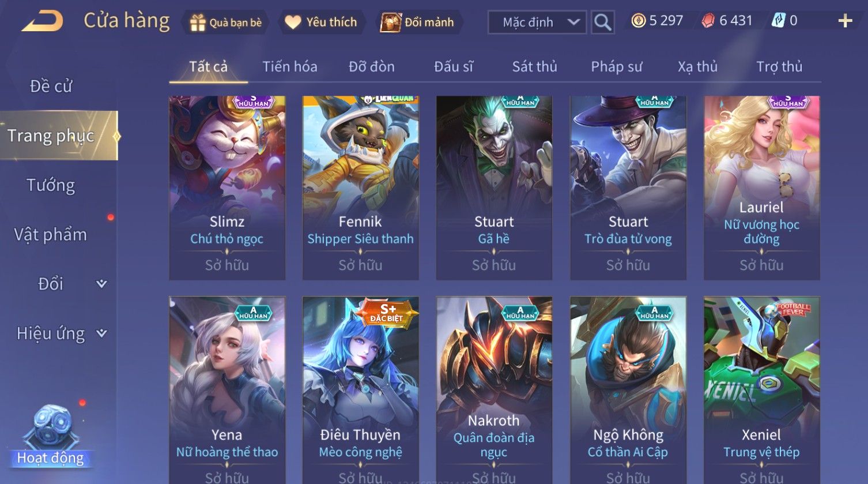The image size is (868, 484).
Task: Open the search magnifier icon
Action: click(x=602, y=22)
